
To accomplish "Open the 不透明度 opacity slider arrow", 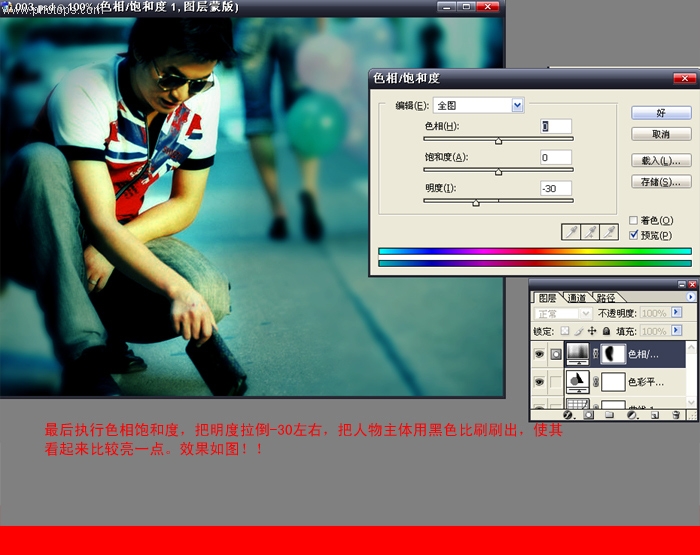I will [x=677, y=313].
